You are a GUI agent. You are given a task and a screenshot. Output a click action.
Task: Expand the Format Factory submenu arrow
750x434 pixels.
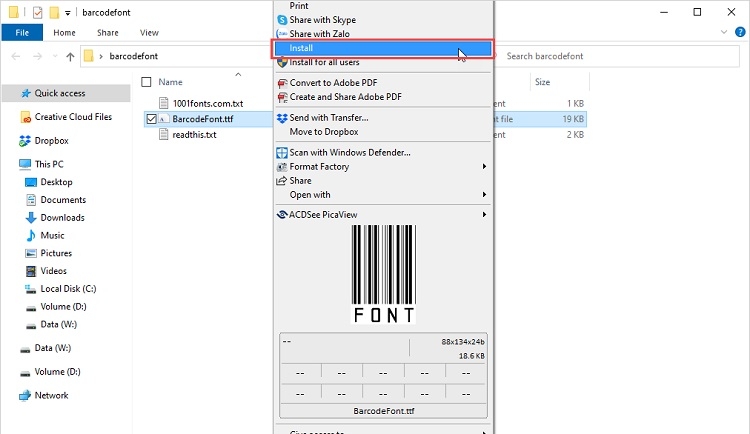pyautogui.click(x=484, y=167)
